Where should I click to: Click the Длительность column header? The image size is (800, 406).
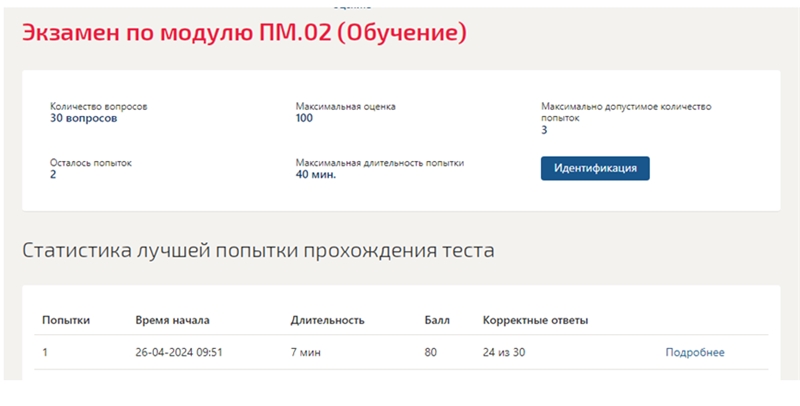(328, 320)
